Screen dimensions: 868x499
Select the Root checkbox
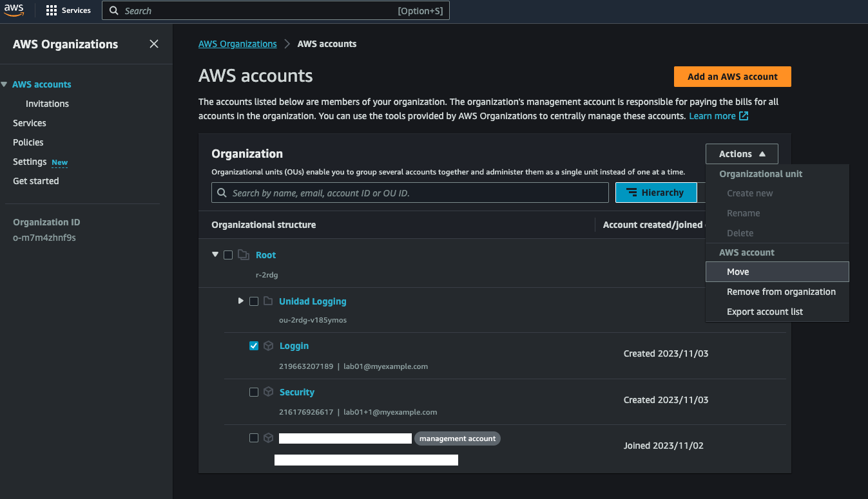(228, 255)
